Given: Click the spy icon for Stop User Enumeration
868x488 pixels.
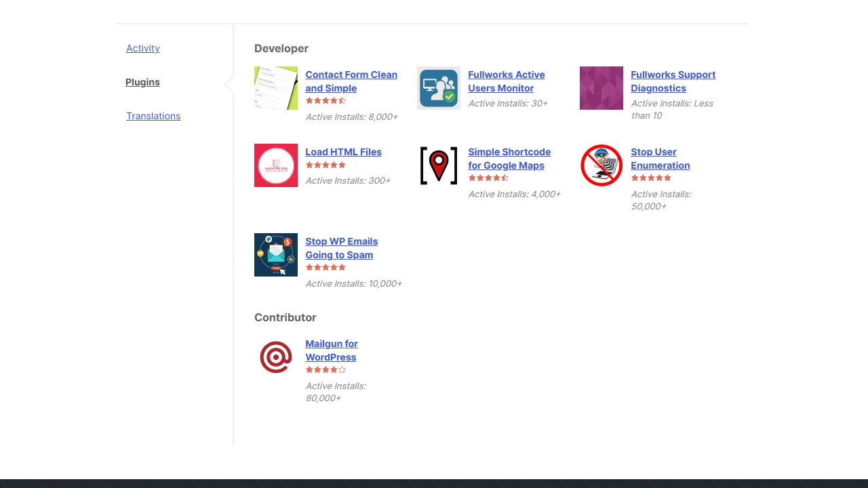Looking at the screenshot, I should click(x=601, y=165).
